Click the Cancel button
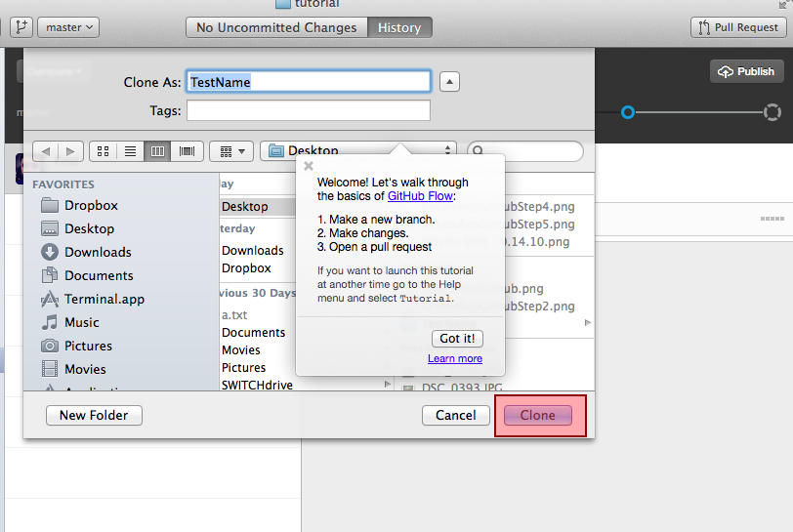 tap(456, 415)
